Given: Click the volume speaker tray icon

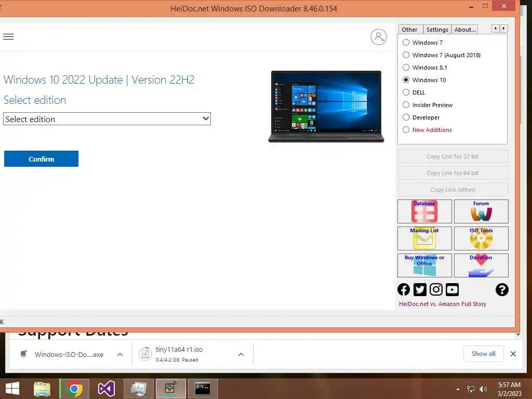Looking at the screenshot, I should [483, 389].
